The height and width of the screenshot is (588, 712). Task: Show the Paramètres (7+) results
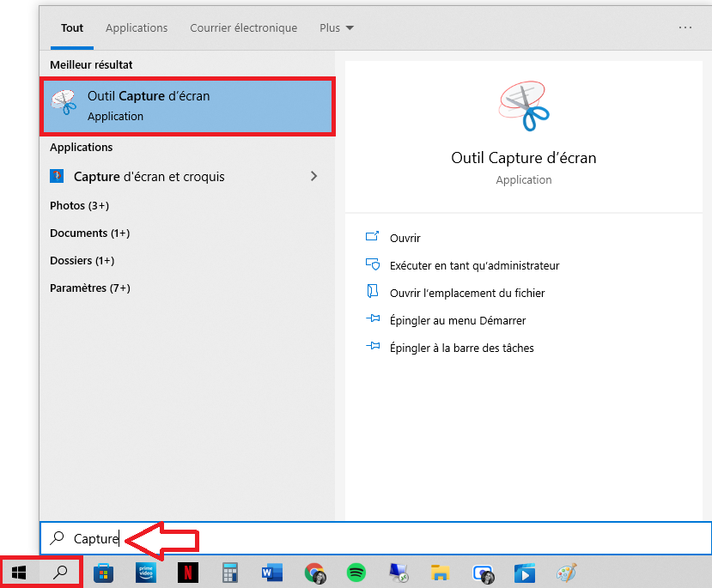90,288
